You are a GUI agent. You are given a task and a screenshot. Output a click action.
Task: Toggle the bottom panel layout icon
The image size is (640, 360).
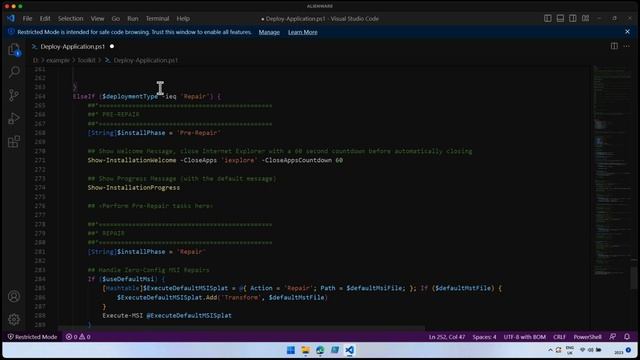pos(560,18)
